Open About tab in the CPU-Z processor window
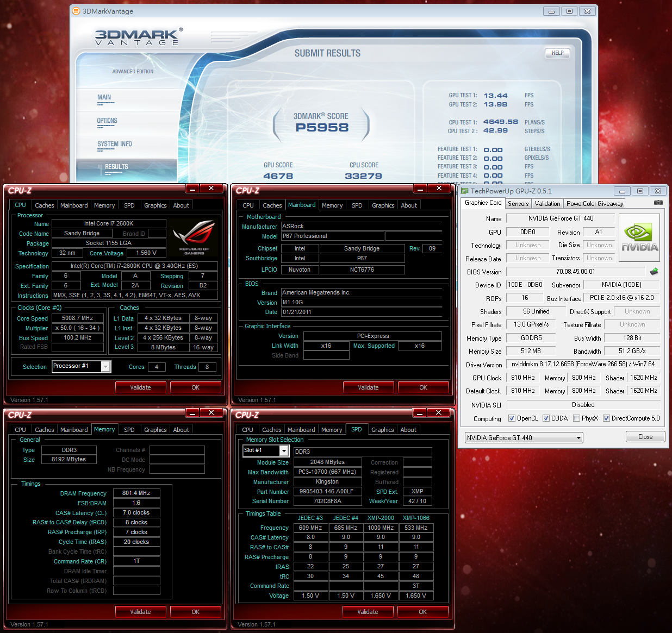The height and width of the screenshot is (633, 672). tap(181, 205)
